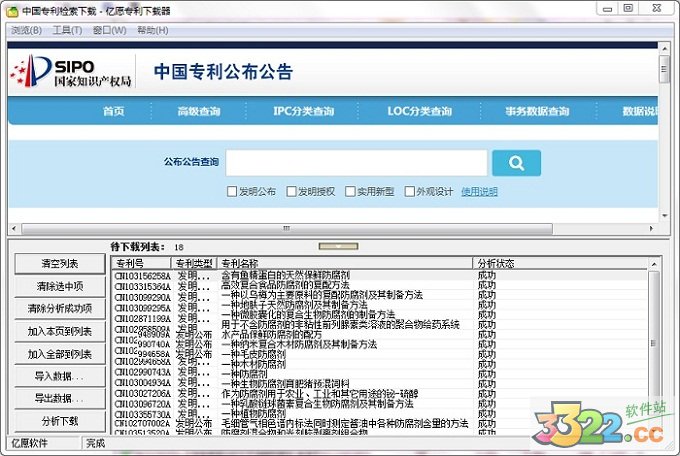Select row CN103004934A
The image size is (680, 456).
click(x=380, y=384)
